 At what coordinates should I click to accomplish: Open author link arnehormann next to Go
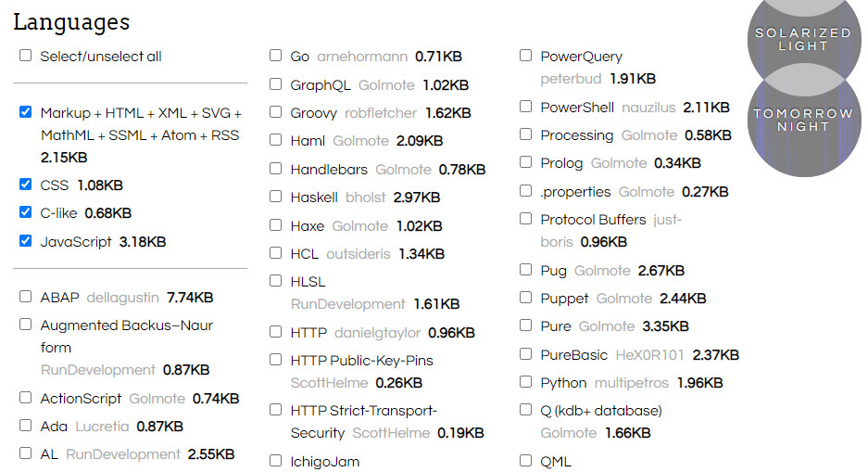tap(362, 57)
